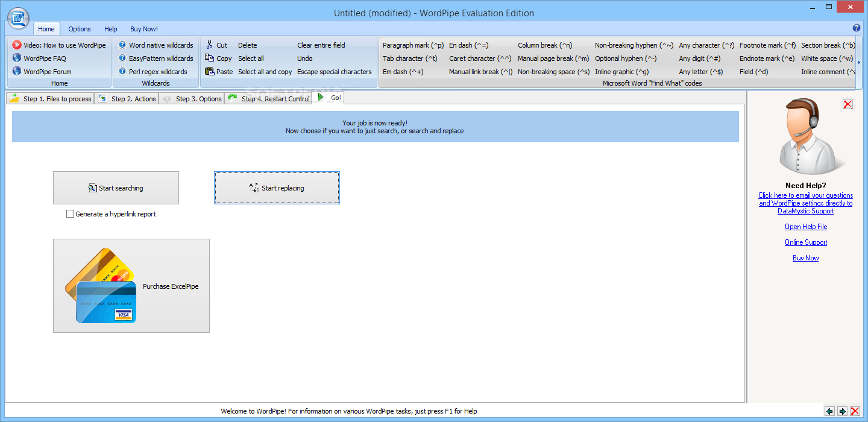Open the WordPipe application logo button
This screenshot has height=422, width=868.
click(18, 18)
